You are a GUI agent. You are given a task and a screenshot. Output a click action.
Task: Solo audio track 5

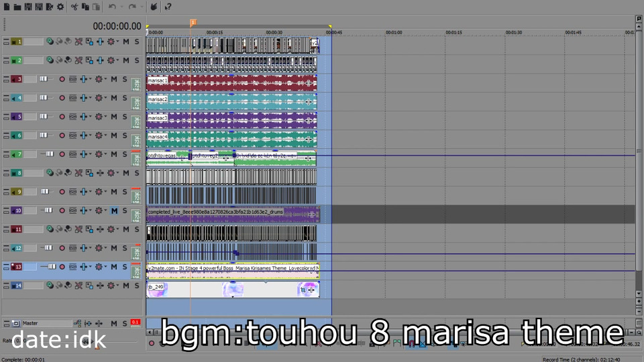tap(125, 117)
